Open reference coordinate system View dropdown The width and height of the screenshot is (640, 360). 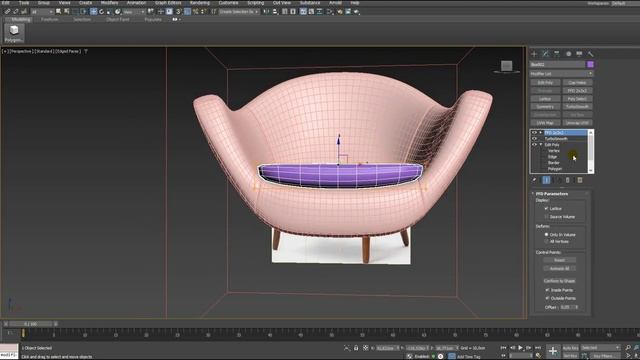point(133,11)
